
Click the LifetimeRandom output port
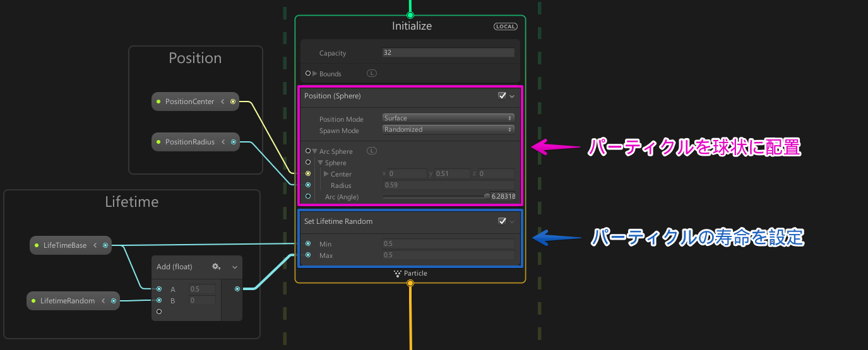click(x=114, y=301)
